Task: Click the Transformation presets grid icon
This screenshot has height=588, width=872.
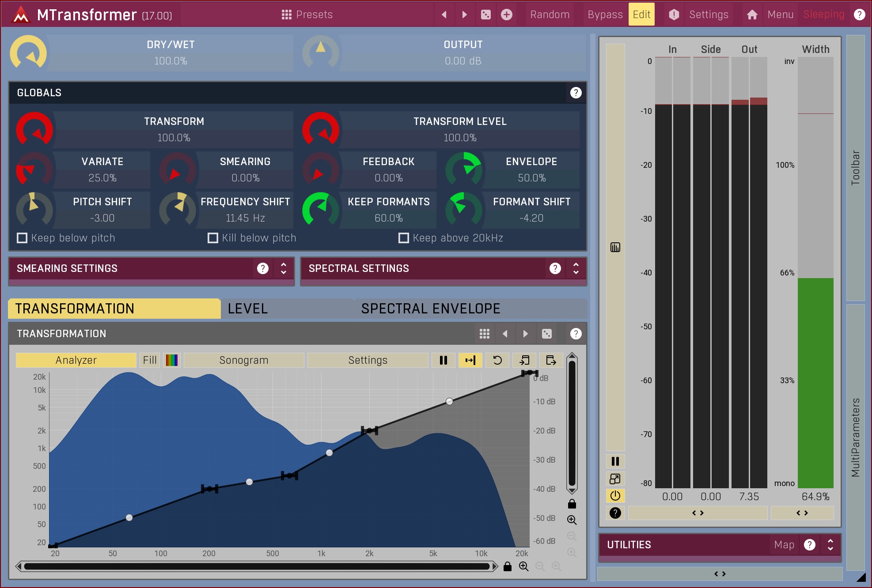Action: pyautogui.click(x=484, y=334)
